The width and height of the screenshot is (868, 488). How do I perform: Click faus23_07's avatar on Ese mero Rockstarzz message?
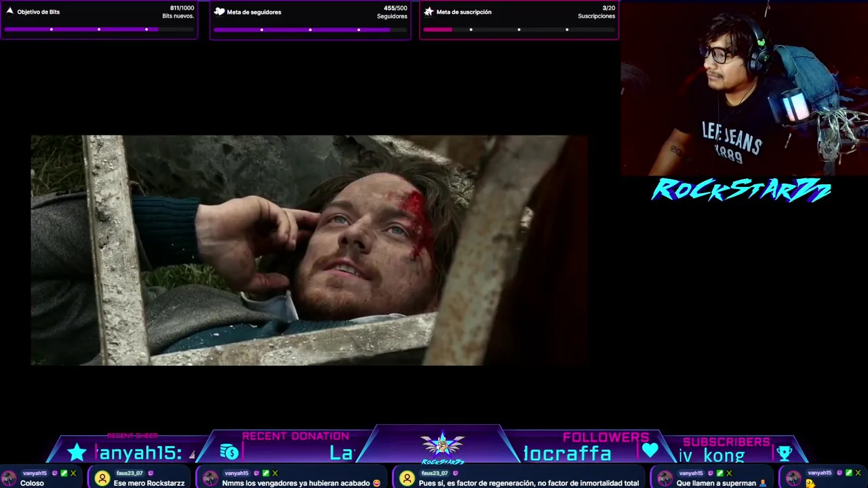(x=102, y=479)
